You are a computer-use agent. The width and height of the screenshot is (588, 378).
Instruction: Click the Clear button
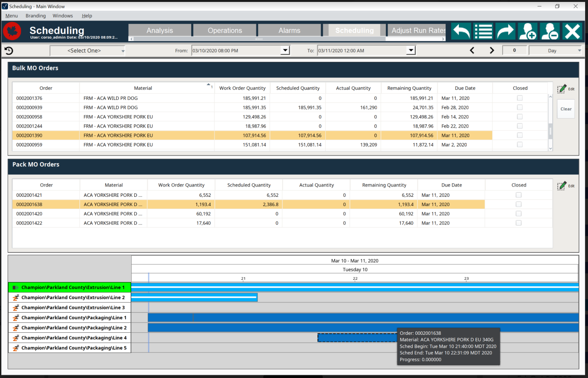pyautogui.click(x=565, y=109)
